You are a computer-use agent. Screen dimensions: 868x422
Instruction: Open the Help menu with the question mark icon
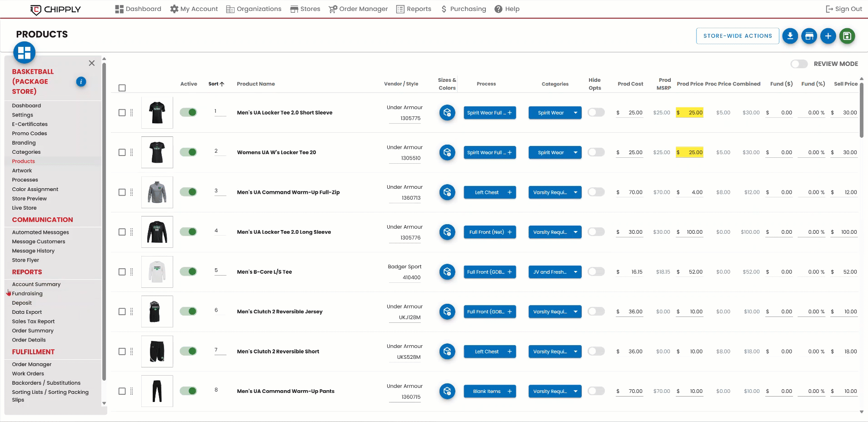[x=498, y=9]
